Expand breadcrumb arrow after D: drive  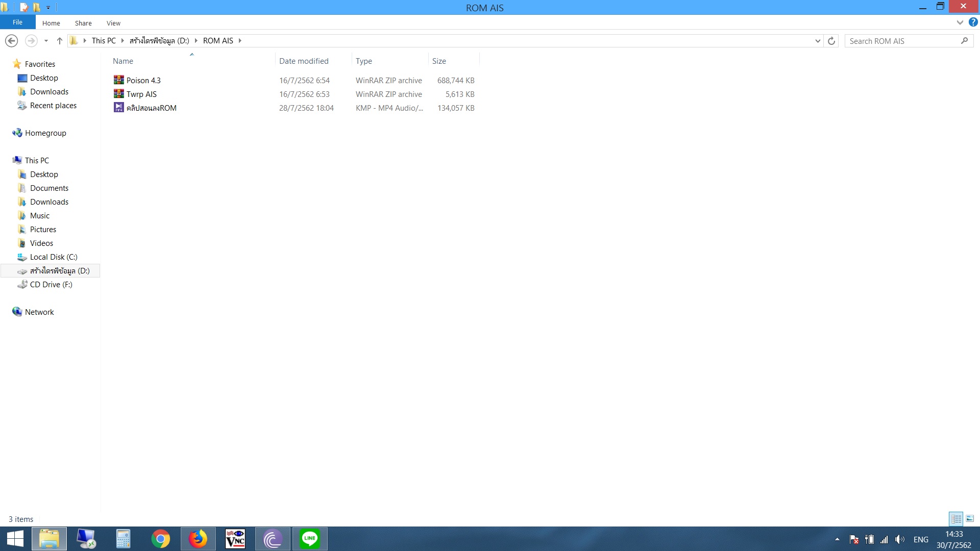pos(196,41)
